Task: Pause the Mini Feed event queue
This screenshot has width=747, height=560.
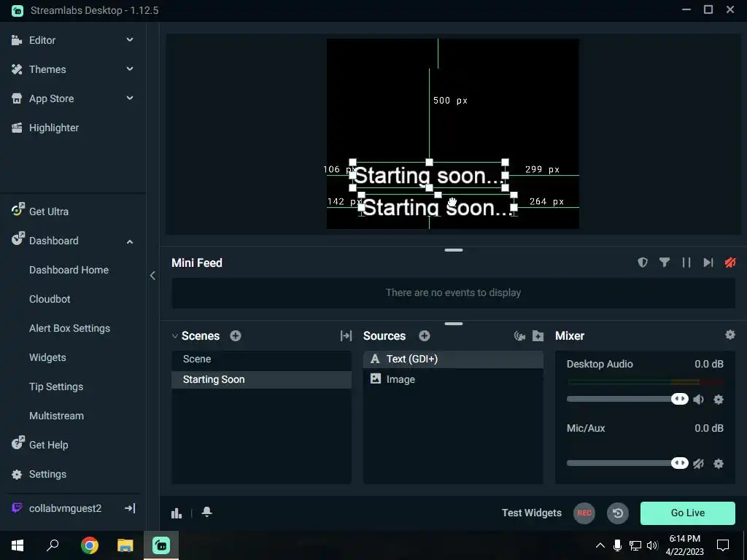Action: coord(686,262)
